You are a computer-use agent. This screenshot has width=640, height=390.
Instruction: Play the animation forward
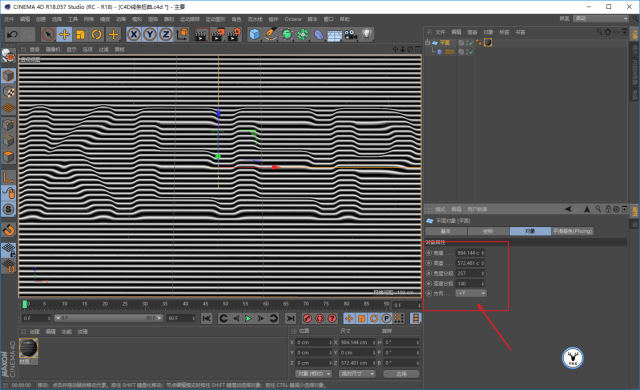point(248,319)
